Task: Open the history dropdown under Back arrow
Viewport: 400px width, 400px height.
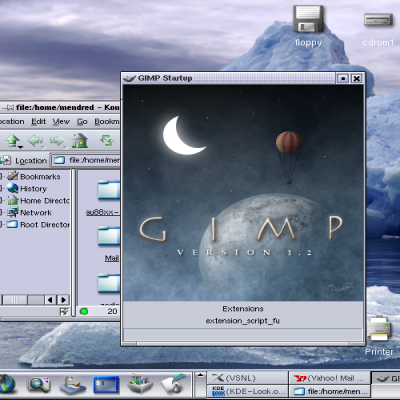Action: tap(43, 147)
